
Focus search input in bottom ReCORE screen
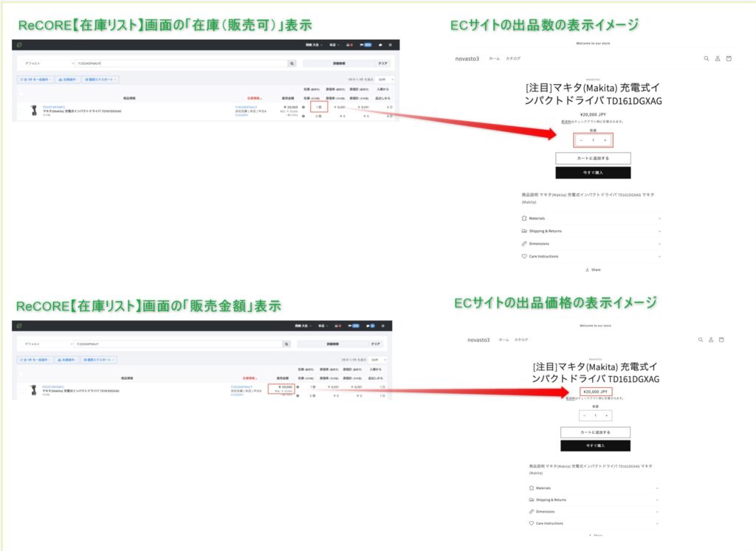click(177, 344)
